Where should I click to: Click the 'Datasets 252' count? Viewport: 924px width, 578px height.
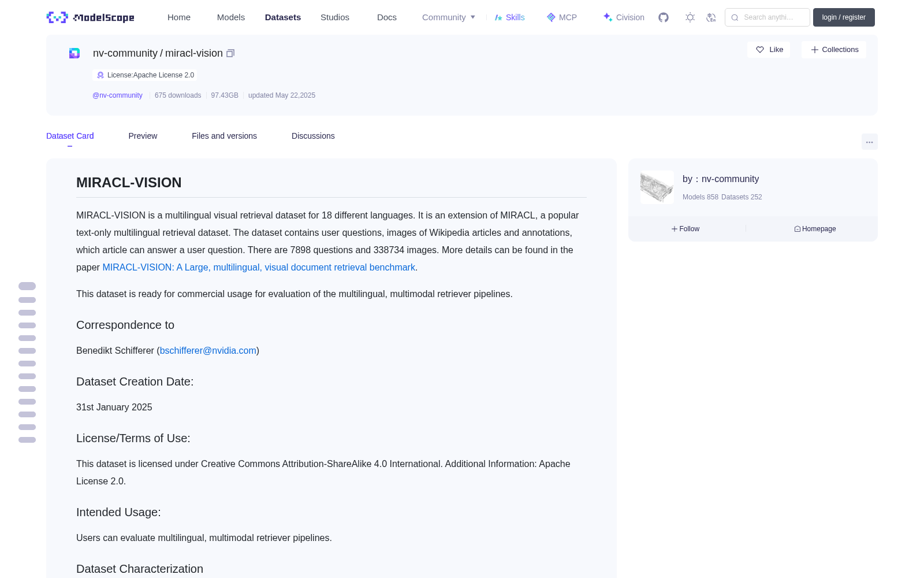[x=742, y=197]
